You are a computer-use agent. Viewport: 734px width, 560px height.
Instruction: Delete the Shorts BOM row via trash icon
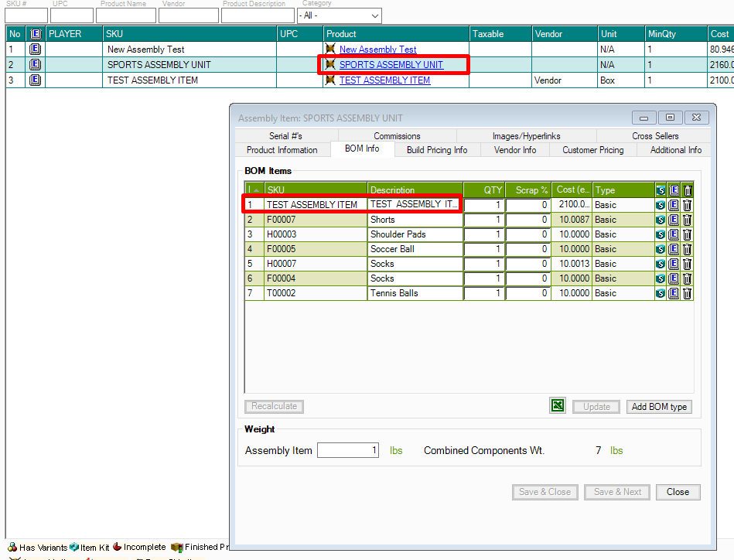[687, 220]
